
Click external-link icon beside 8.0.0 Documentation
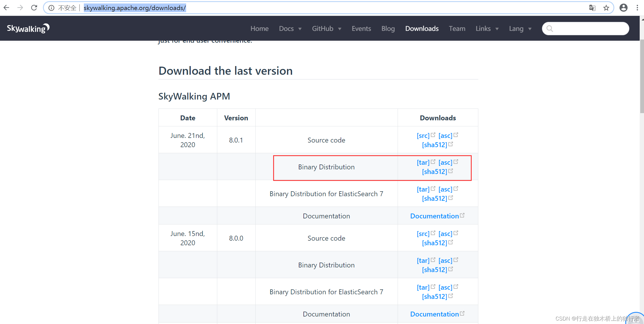coord(462,313)
